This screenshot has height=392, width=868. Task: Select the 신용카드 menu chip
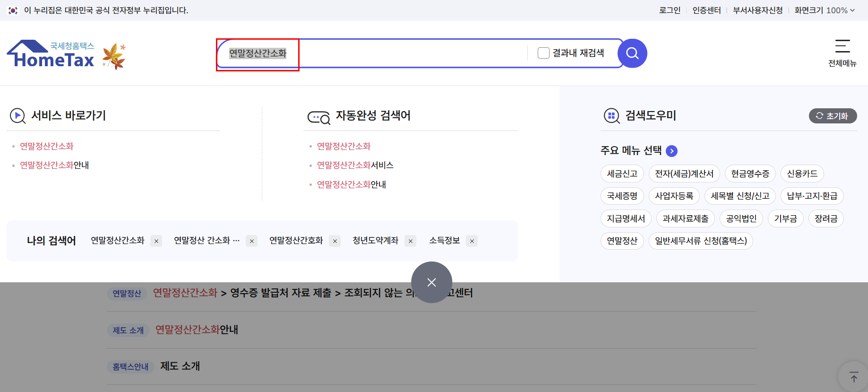point(802,174)
